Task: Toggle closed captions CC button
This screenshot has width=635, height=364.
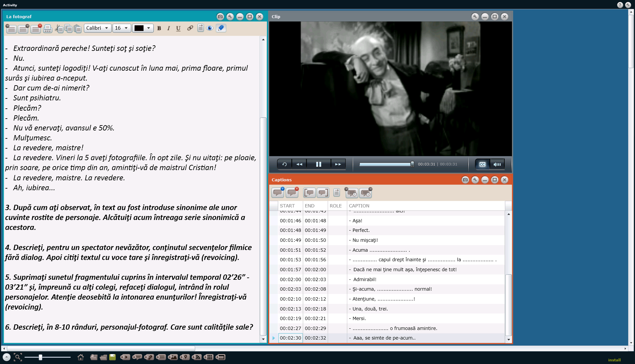Action: [x=482, y=164]
